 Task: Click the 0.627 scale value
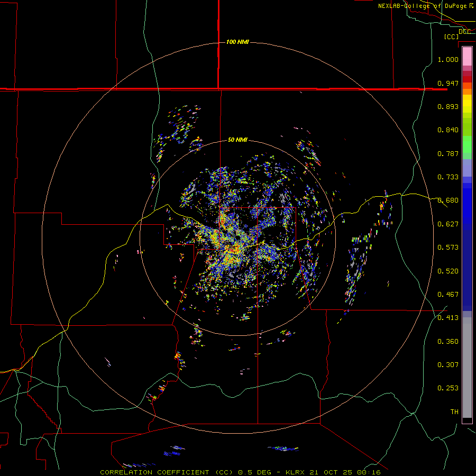click(448, 224)
